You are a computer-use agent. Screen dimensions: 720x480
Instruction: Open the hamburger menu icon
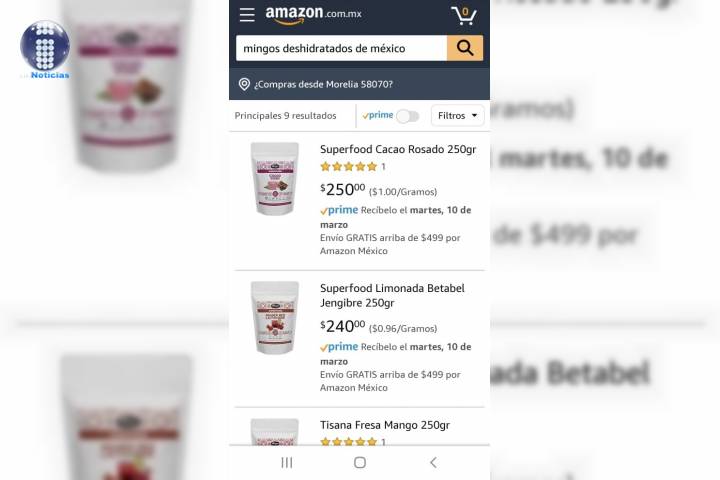(x=247, y=15)
